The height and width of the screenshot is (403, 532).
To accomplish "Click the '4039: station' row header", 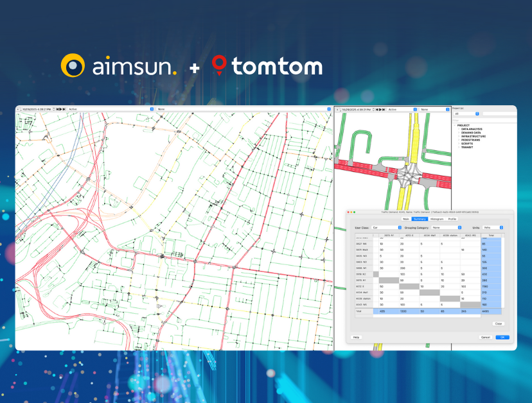I will [x=364, y=298].
